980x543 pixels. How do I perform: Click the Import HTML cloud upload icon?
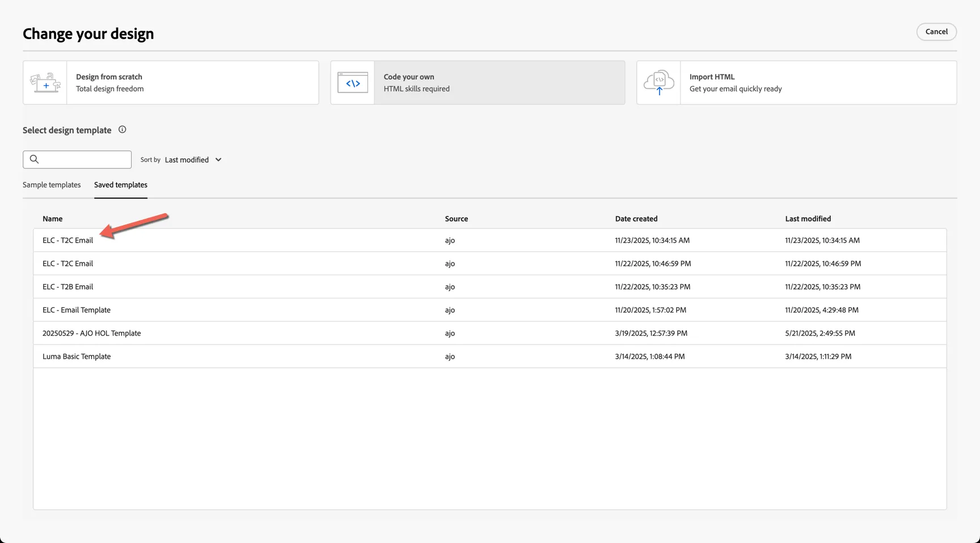click(x=659, y=83)
